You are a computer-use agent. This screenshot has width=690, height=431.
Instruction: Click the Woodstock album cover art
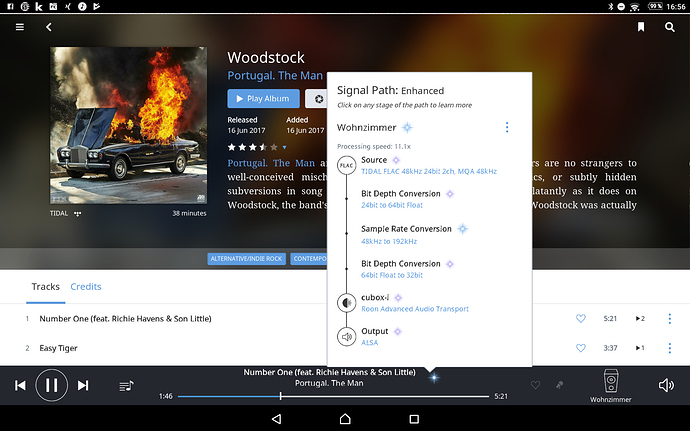click(x=128, y=125)
